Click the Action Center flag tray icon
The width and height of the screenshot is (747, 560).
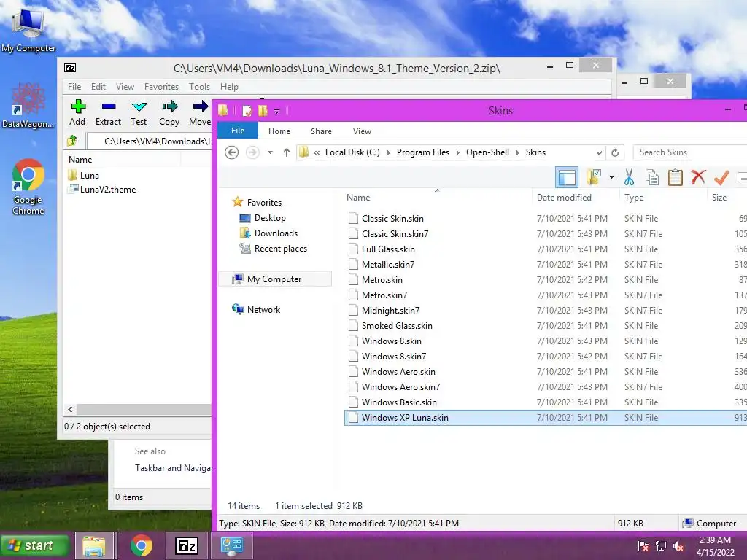[x=643, y=546]
